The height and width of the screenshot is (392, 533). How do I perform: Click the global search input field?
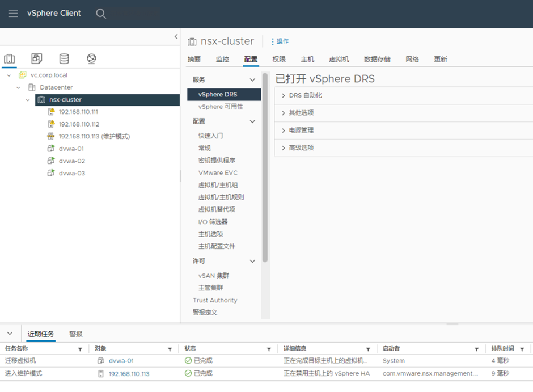[x=134, y=14]
